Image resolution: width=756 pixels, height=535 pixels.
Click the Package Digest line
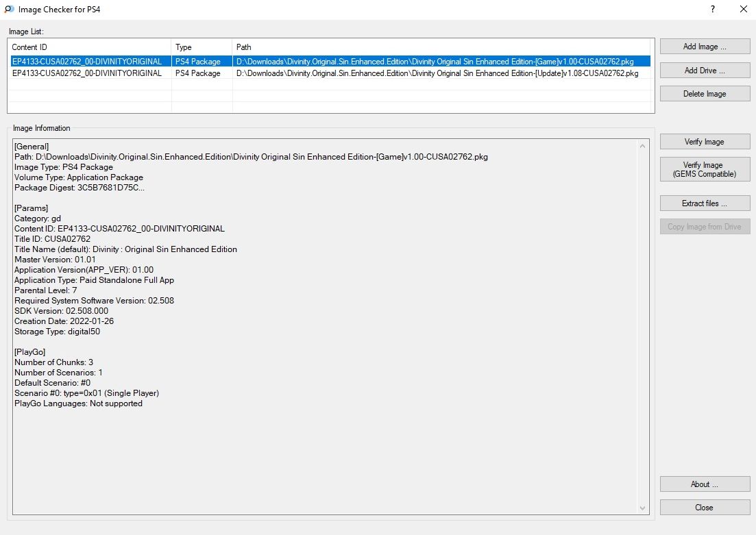80,188
